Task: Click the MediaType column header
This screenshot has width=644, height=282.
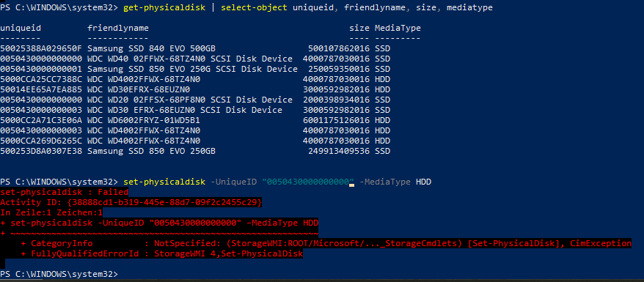Action: point(398,28)
